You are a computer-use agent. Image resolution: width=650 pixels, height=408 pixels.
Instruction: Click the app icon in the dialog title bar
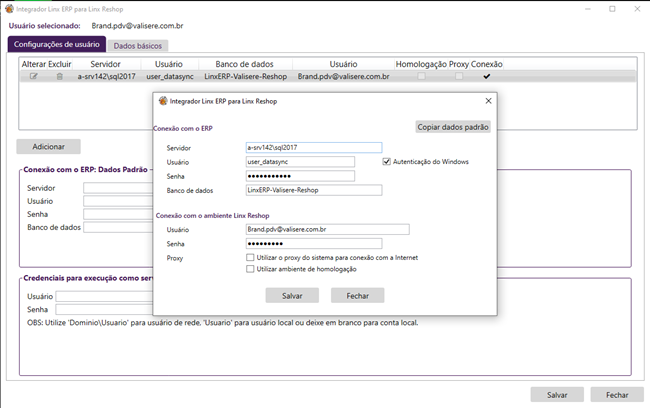click(x=163, y=101)
